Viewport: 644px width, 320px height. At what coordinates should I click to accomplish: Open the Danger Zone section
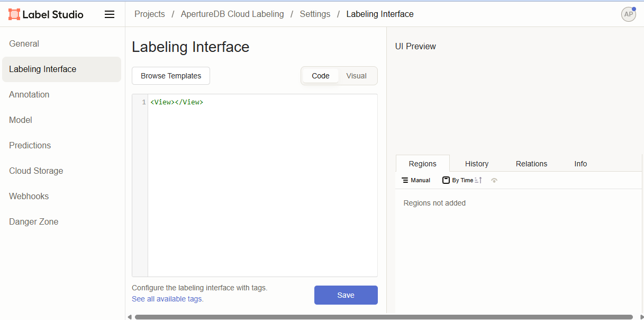pos(62,222)
